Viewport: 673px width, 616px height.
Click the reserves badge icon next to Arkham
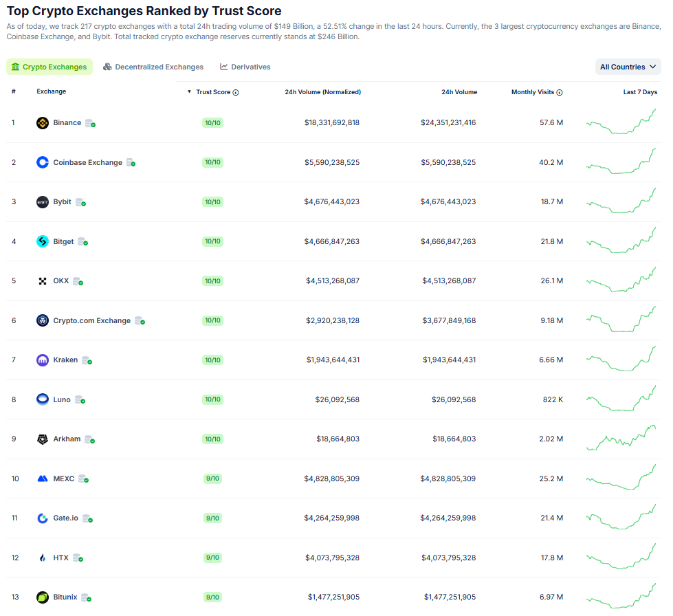pos(89,439)
